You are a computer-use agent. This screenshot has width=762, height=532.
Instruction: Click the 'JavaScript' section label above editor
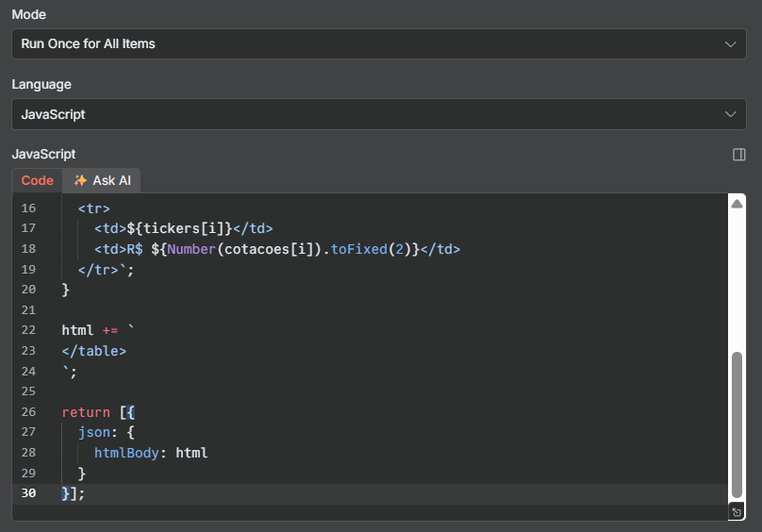coord(43,154)
